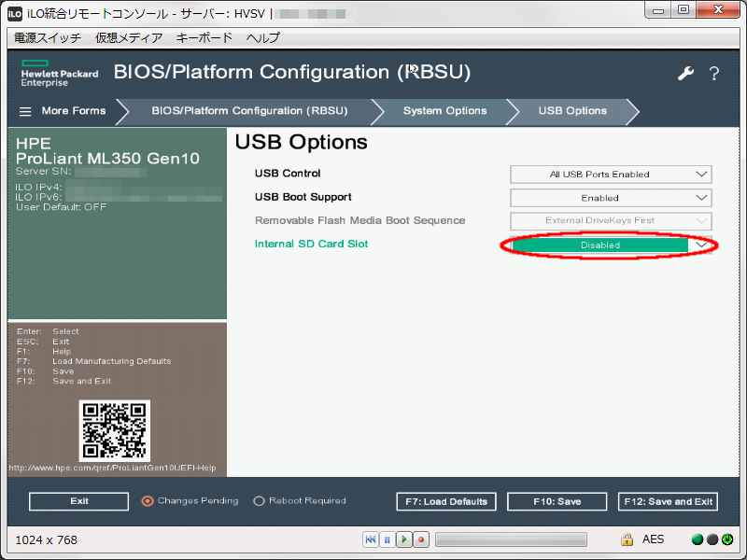Image resolution: width=747 pixels, height=560 pixels.
Task: Select the Changes Pending radio indicator
Action: point(148,501)
